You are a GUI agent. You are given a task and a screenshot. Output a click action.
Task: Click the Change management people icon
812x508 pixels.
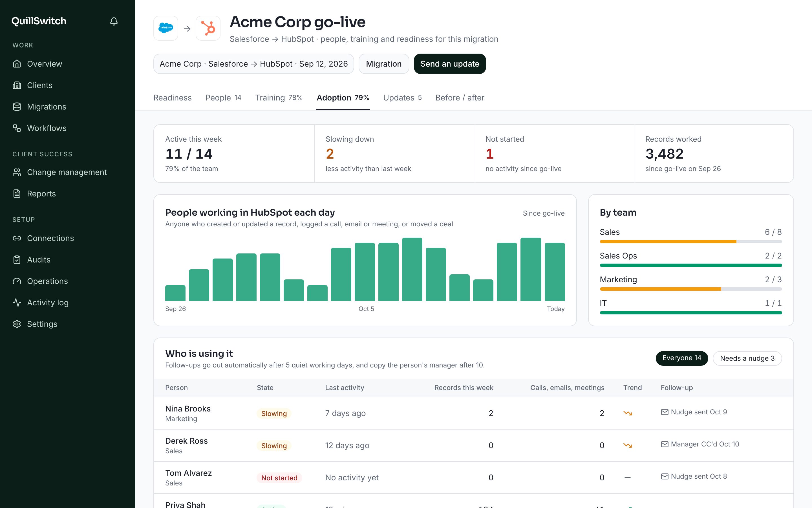coord(17,172)
